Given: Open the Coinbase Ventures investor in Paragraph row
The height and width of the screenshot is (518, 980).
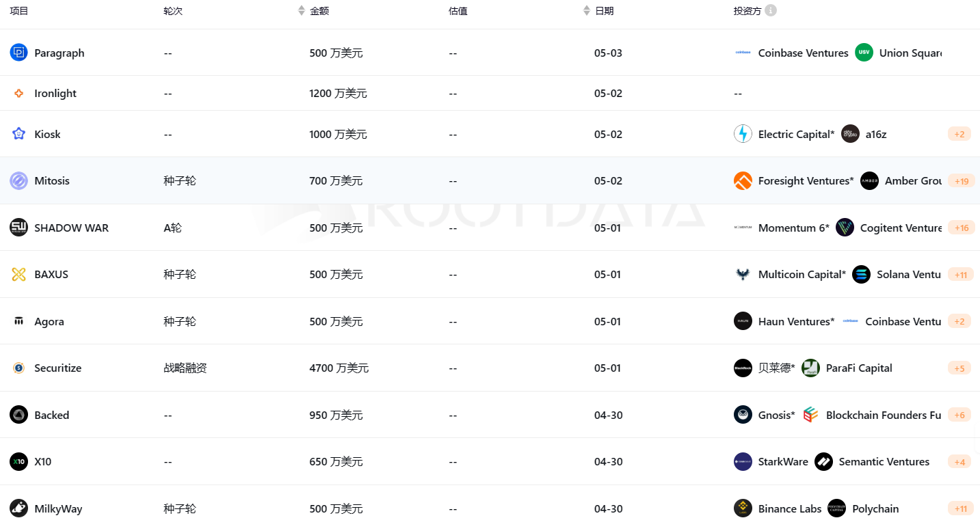Looking at the screenshot, I should coord(804,53).
